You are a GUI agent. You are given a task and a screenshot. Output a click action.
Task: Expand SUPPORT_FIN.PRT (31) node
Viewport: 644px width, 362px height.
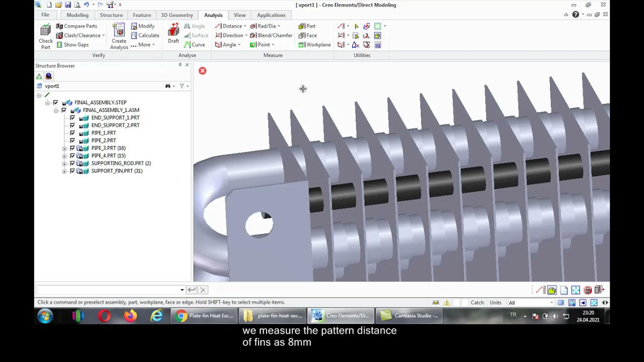(x=64, y=171)
